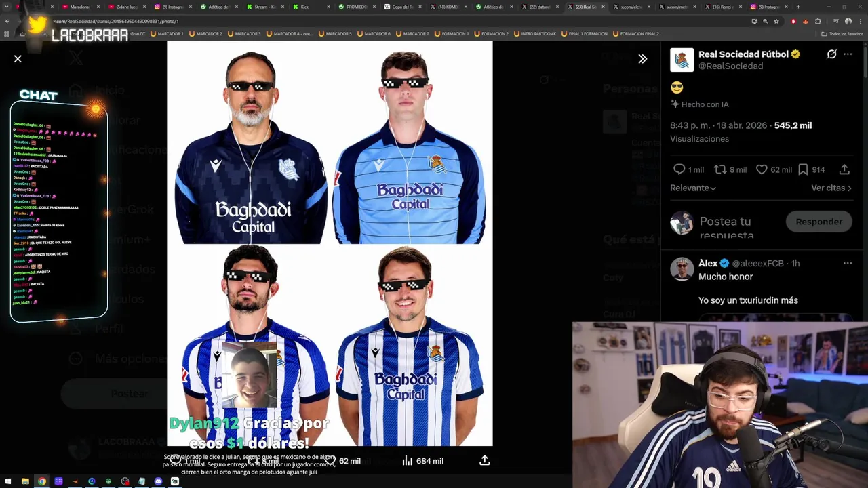868x488 pixels.
Task: Switch to the Copa del Rey tab
Action: (x=403, y=7)
